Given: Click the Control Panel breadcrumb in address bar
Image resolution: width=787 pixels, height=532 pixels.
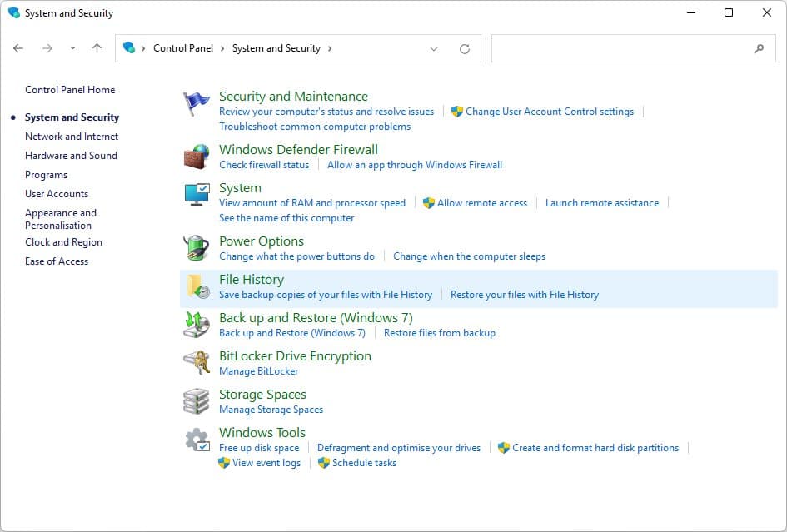Looking at the screenshot, I should pyautogui.click(x=183, y=48).
